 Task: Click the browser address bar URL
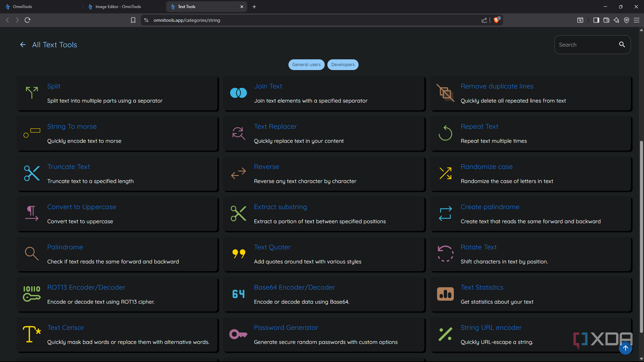pyautogui.click(x=187, y=20)
